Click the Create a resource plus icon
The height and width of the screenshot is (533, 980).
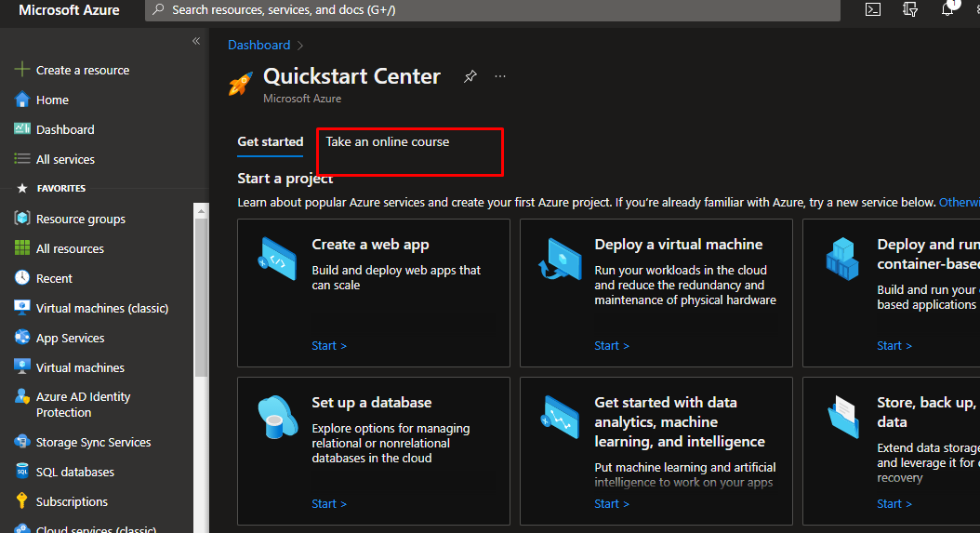pyautogui.click(x=22, y=70)
